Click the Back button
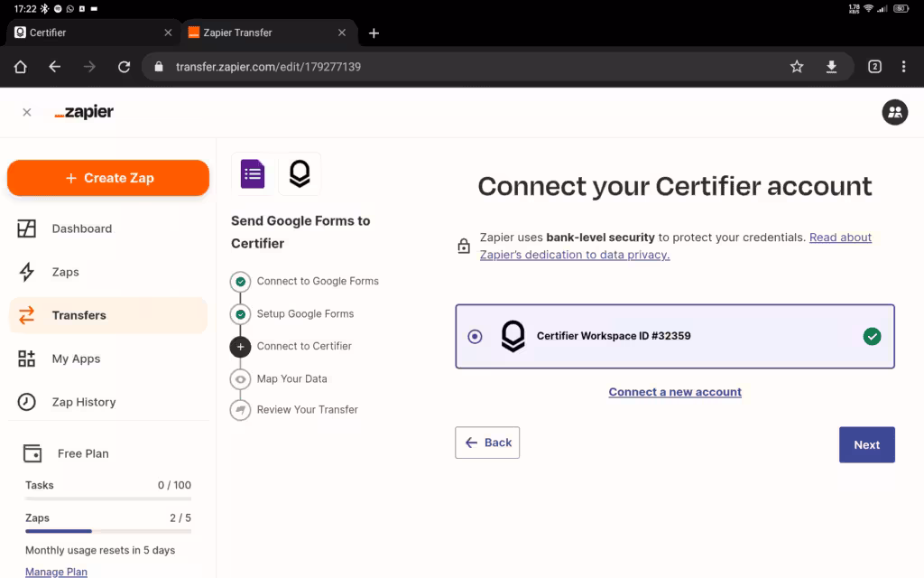924x578 pixels. tap(487, 443)
